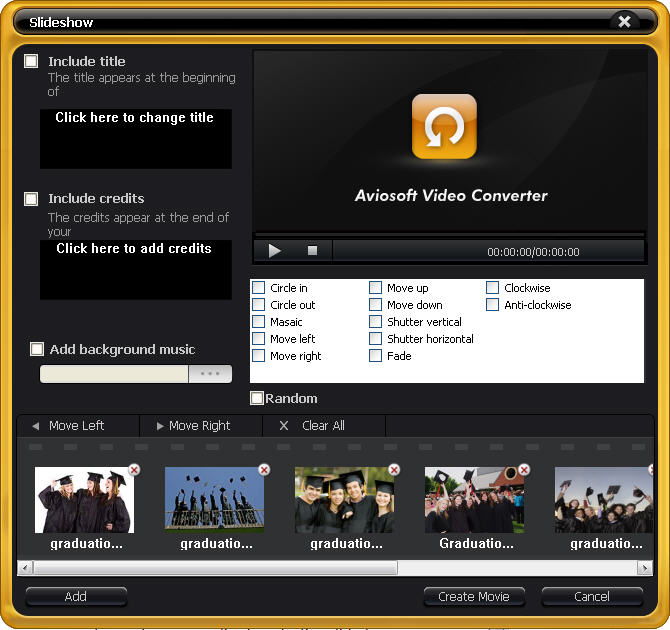The image size is (670, 630).
Task: Select the Graduatio... crowd thumbnail
Action: 474,500
